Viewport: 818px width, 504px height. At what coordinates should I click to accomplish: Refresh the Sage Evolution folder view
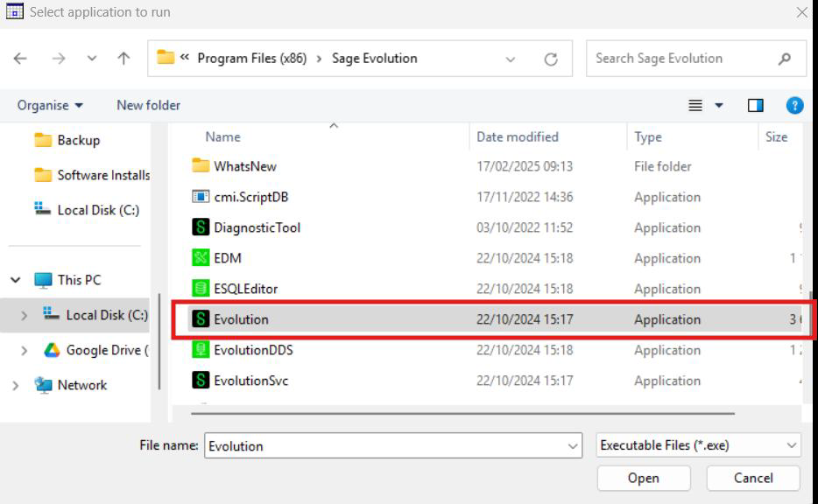[551, 59]
